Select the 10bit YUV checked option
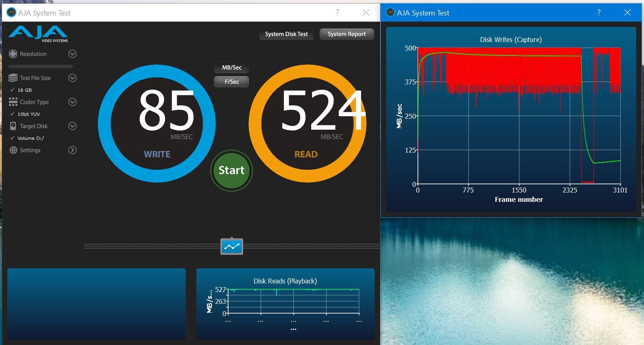644x345 pixels. pyautogui.click(x=25, y=114)
